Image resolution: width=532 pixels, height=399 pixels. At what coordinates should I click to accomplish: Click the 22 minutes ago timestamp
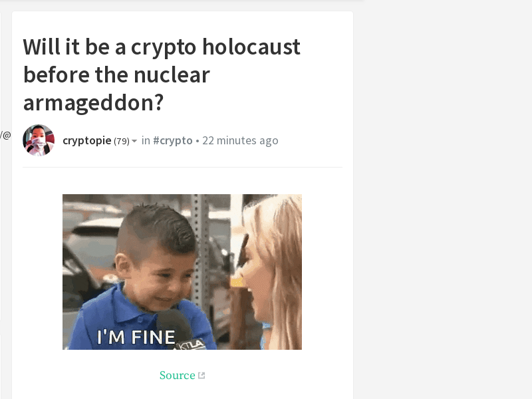[240, 140]
